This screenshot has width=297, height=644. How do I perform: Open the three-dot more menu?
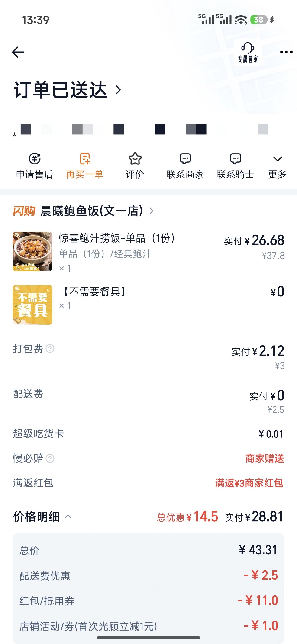pos(286,52)
